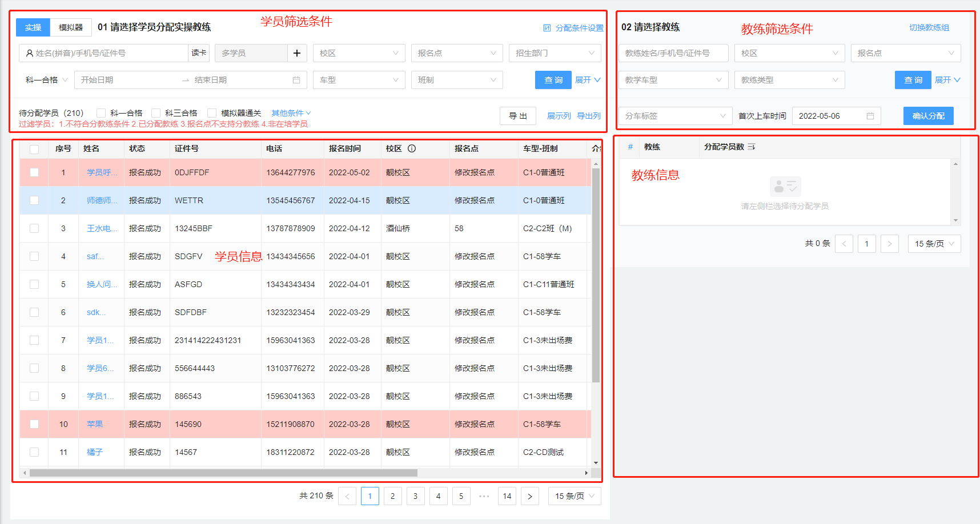
Task: Click the info icon next to 校区 column header
Action: 412,148
